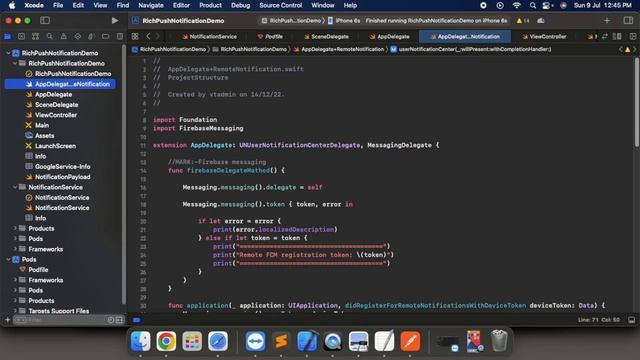Select GoogleService-Info in navigator
The image size is (640, 360).
pyautogui.click(x=62, y=167)
